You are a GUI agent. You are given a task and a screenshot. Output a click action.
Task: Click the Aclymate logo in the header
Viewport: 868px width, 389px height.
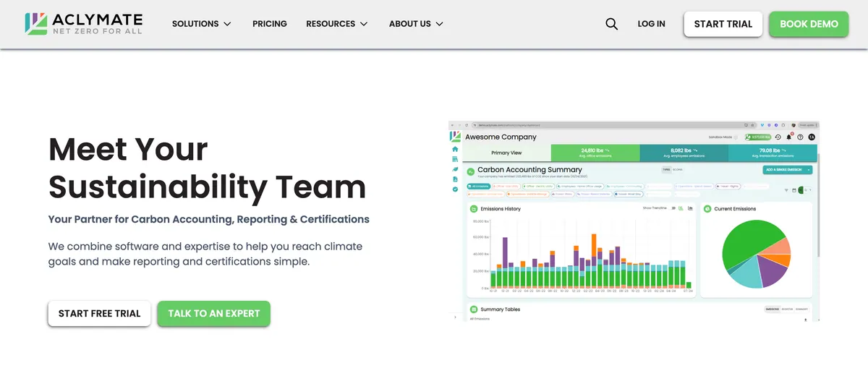click(x=83, y=23)
